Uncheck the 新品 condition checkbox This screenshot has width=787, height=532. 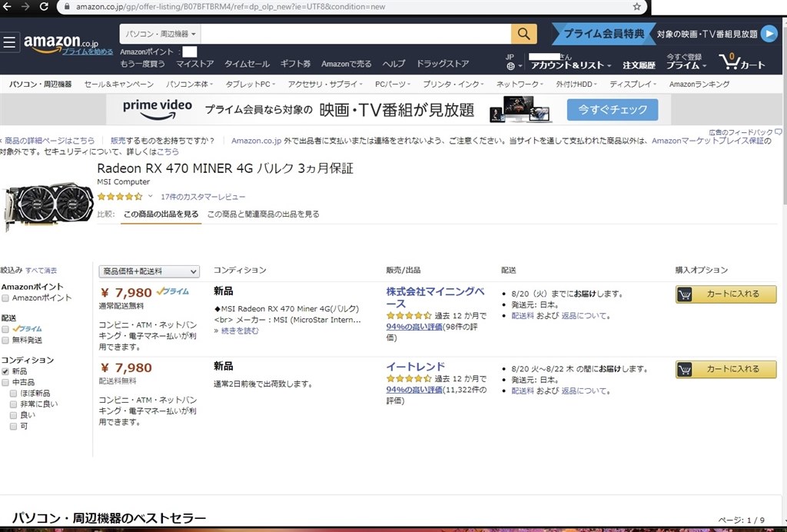[5, 371]
